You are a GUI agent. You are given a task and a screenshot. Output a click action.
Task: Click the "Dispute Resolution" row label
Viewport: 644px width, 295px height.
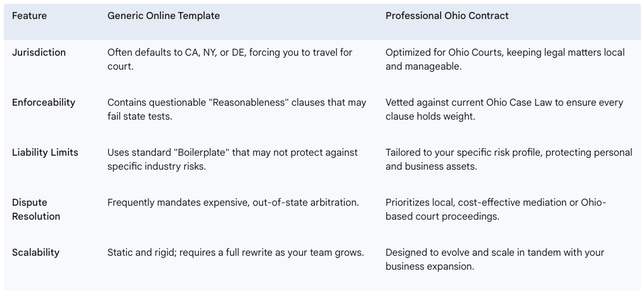(x=36, y=210)
